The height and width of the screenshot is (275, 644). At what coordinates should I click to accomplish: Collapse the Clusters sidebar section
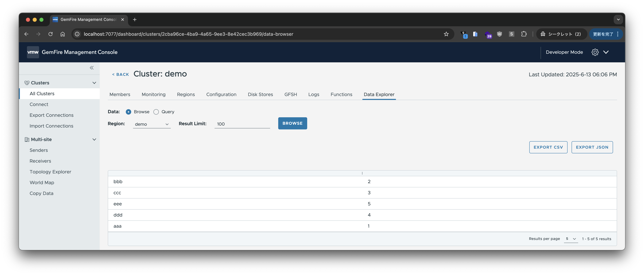(94, 83)
